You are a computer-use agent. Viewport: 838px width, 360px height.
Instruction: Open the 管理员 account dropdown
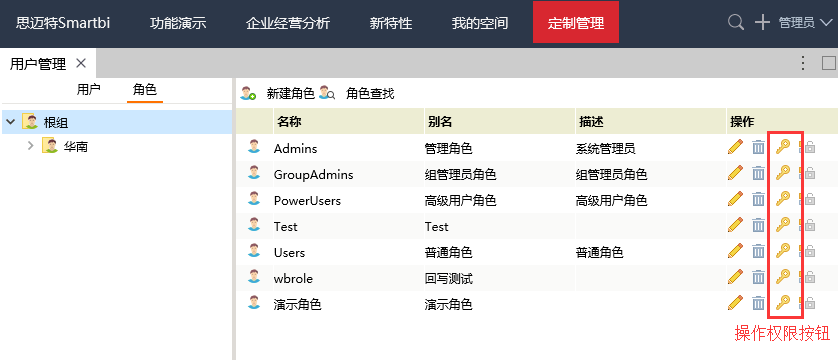pyautogui.click(x=805, y=22)
